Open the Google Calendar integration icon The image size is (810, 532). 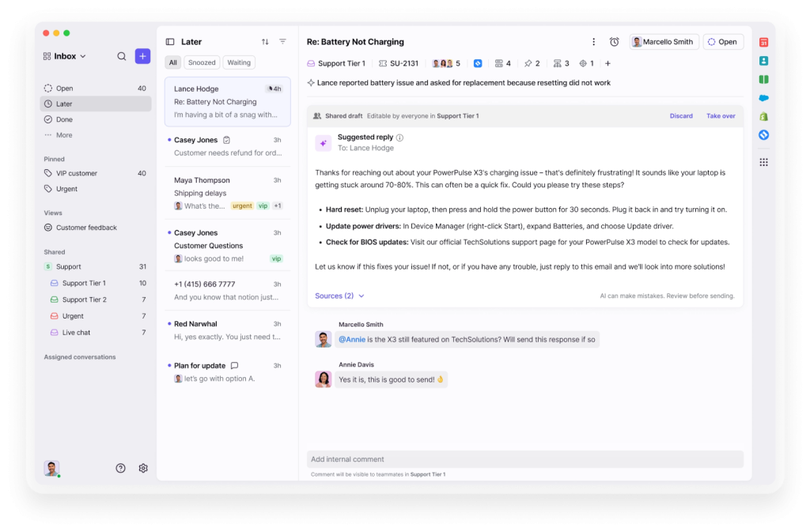click(x=763, y=42)
